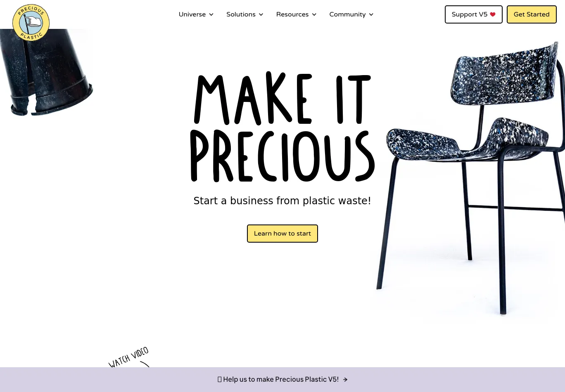
Task: Select the Community menu item
Action: coord(351,14)
